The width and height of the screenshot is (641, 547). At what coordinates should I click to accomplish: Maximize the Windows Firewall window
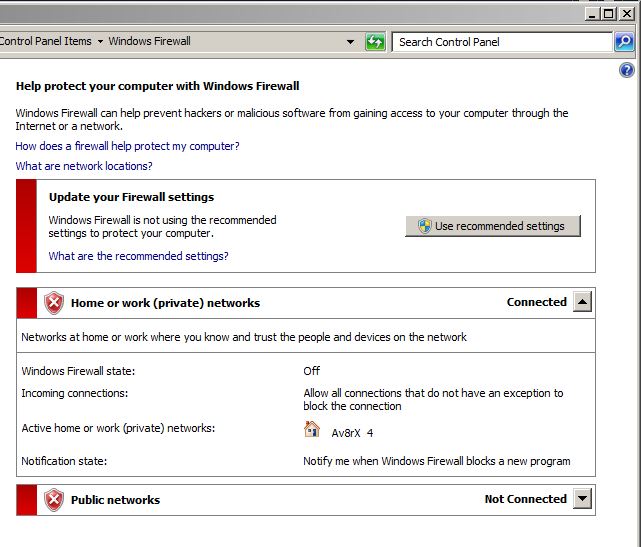tap(609, 13)
